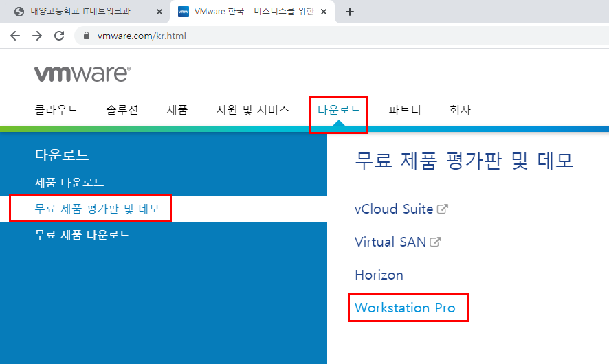This screenshot has height=364, width=609.
Task: Open the 파트너 menu
Action: pyautogui.click(x=405, y=110)
